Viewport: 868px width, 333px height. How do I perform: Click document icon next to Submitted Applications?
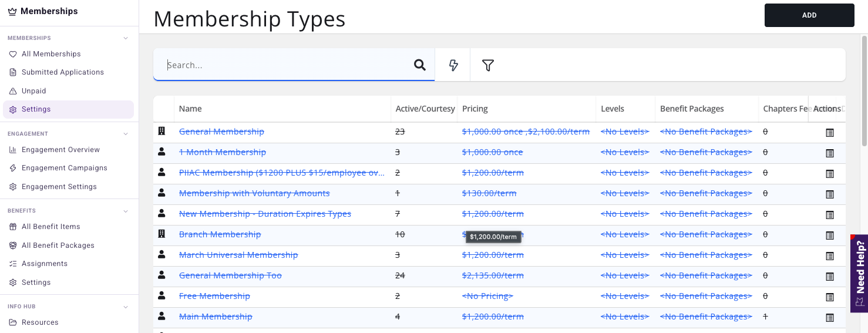[13, 72]
